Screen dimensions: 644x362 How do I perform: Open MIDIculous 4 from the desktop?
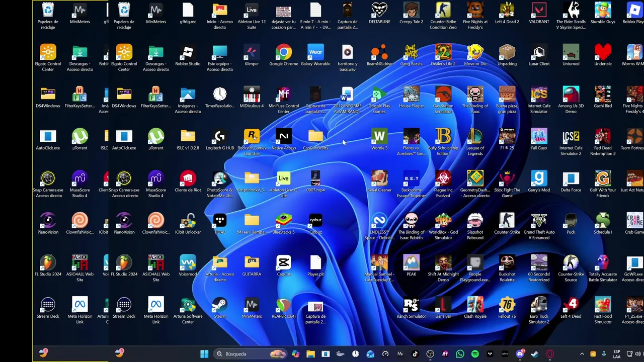point(252,98)
